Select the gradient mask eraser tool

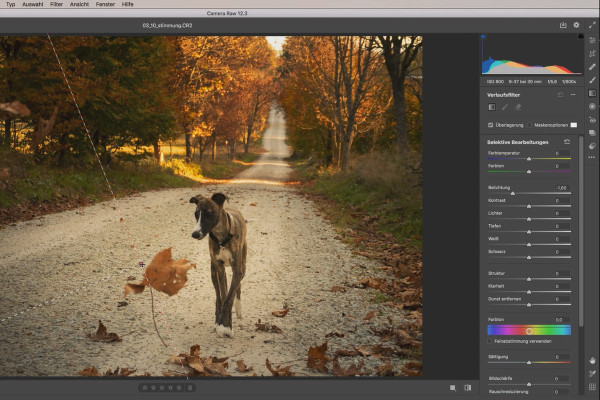click(x=518, y=107)
